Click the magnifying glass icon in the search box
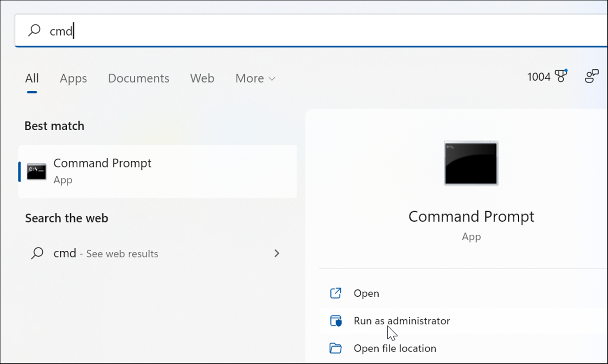The image size is (608, 364). pyautogui.click(x=34, y=30)
